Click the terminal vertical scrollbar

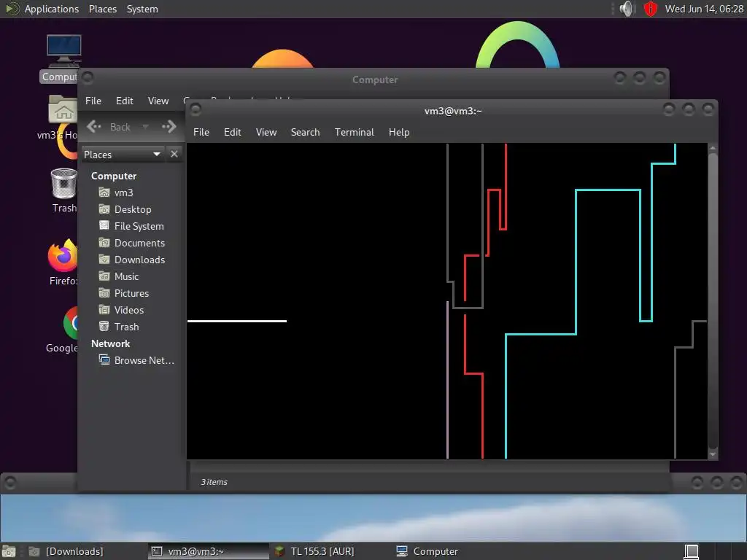713,300
